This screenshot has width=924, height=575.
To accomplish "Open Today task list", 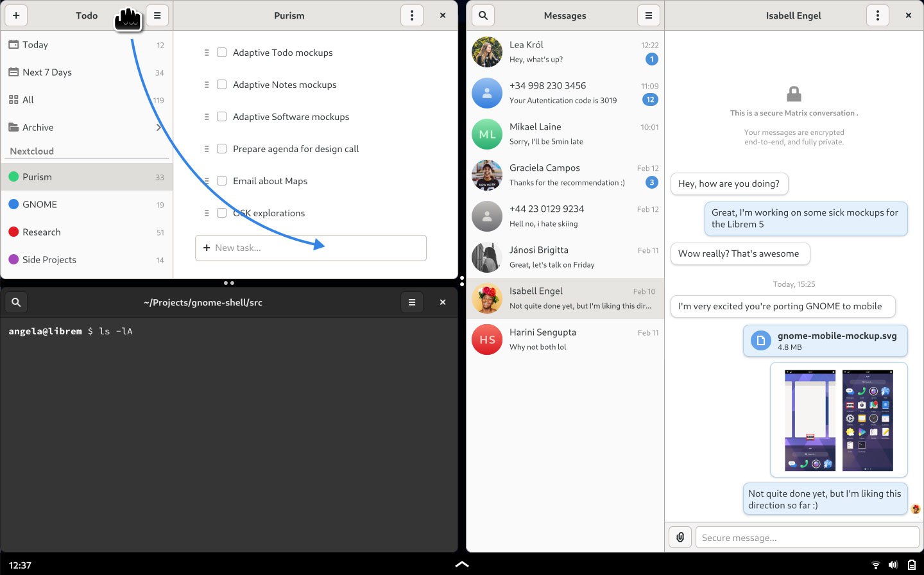I will [x=87, y=45].
